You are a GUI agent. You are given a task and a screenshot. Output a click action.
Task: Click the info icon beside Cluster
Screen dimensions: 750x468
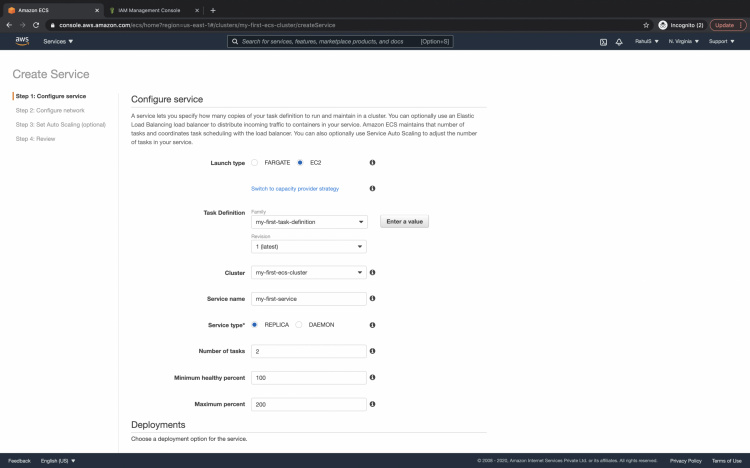pos(372,272)
